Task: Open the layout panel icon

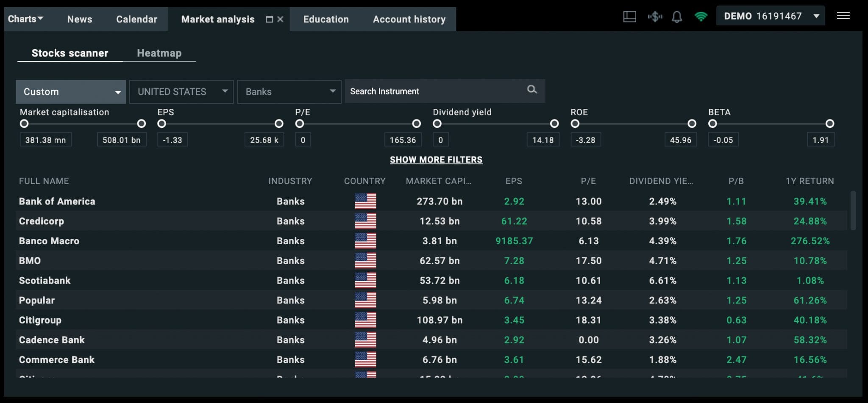Action: [629, 17]
